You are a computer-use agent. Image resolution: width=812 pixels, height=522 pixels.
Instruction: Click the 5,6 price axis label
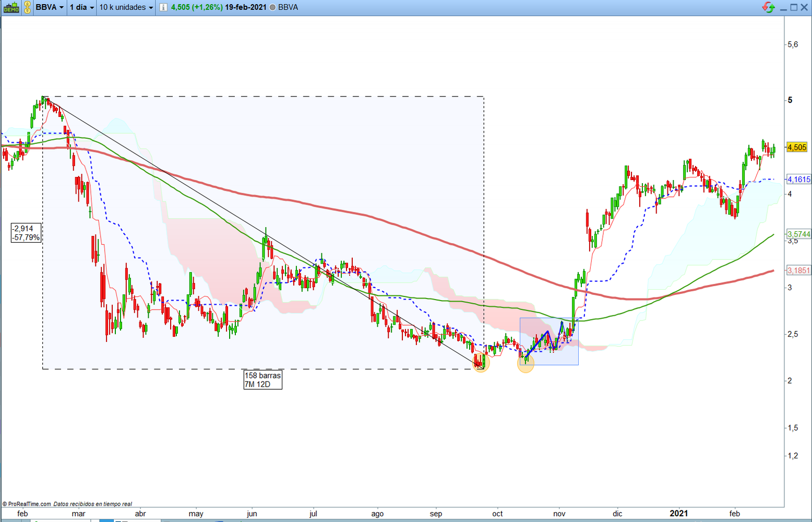coord(793,45)
